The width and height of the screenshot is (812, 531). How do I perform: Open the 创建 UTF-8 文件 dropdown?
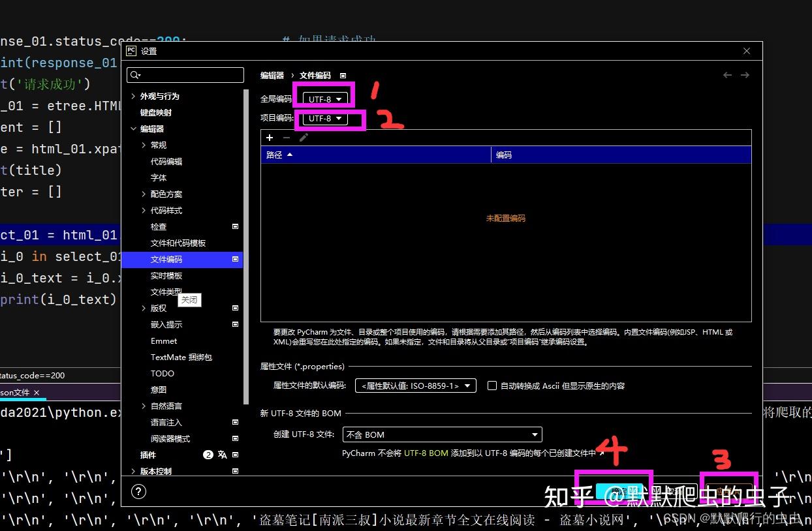tap(442, 434)
